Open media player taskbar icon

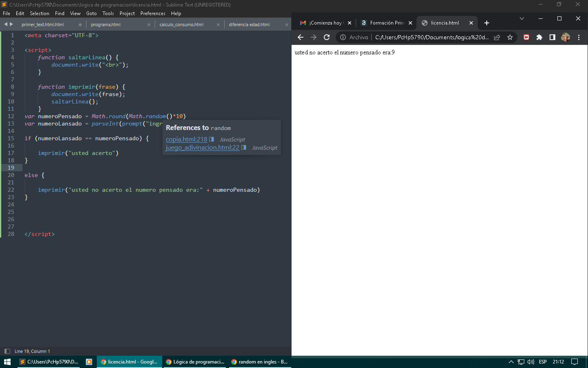[89, 362]
